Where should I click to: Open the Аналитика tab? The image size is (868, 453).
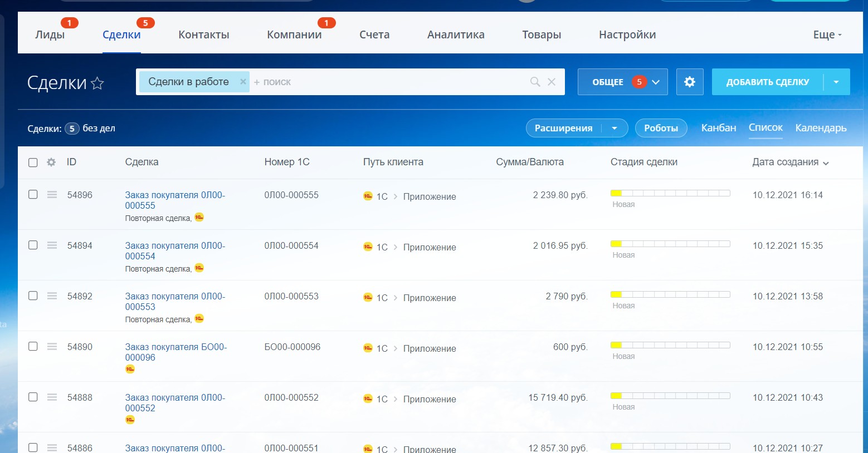tap(456, 35)
